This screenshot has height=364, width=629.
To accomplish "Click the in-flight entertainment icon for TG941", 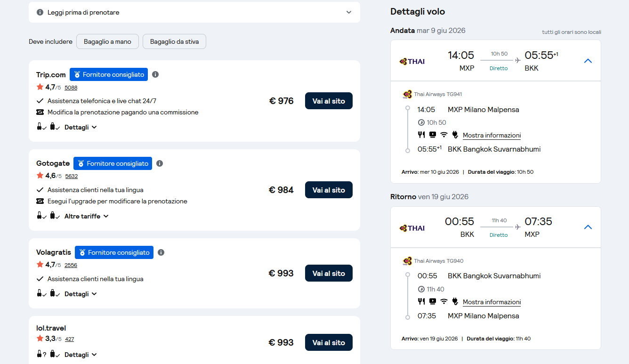I will pos(433,135).
